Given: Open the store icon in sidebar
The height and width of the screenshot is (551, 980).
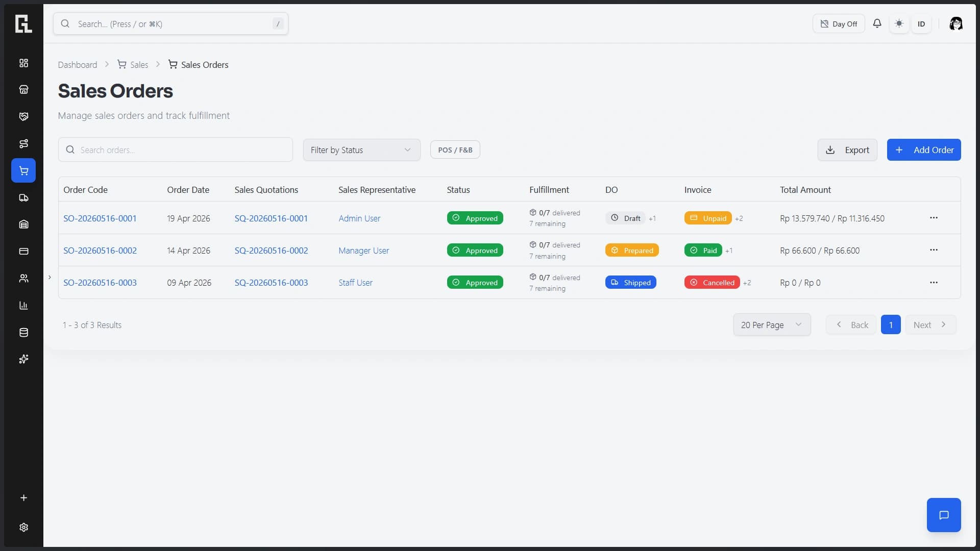Looking at the screenshot, I should click(x=23, y=89).
